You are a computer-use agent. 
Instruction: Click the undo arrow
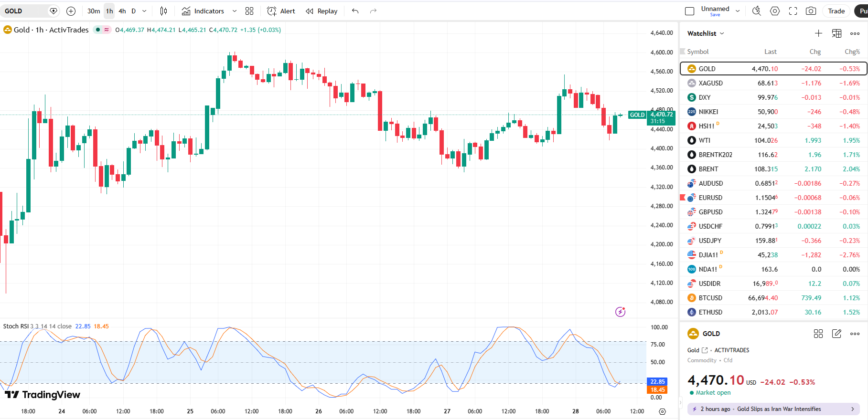(355, 11)
